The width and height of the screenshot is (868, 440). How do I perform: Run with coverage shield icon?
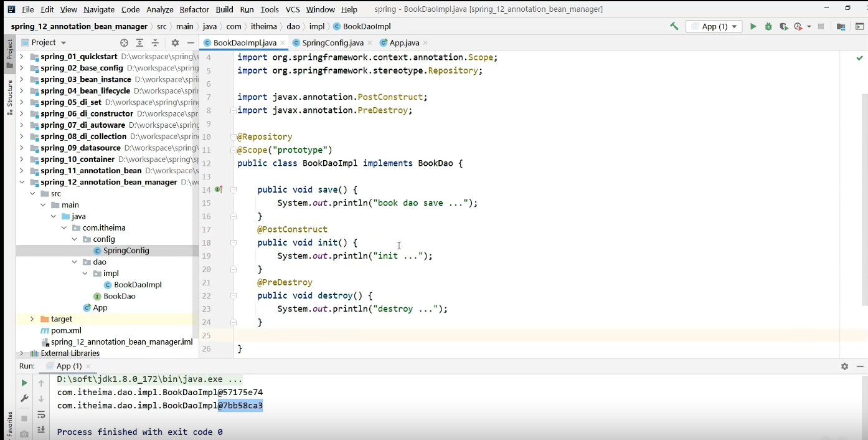click(x=783, y=27)
